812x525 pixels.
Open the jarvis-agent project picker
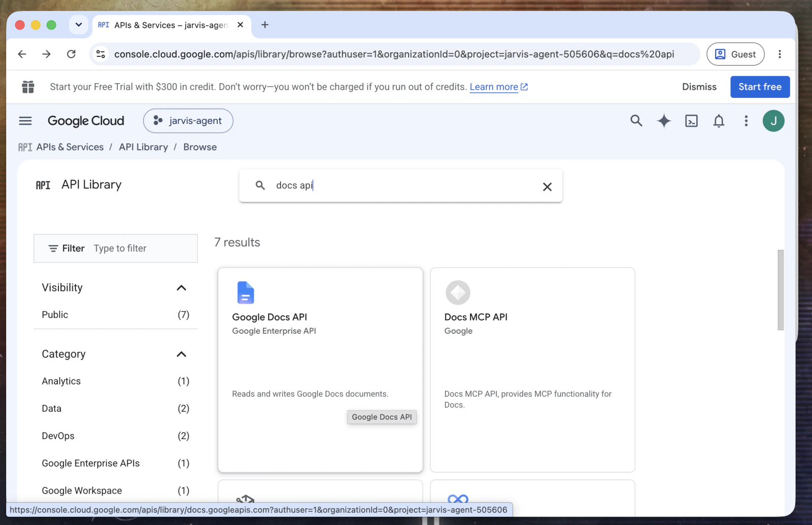click(x=188, y=121)
